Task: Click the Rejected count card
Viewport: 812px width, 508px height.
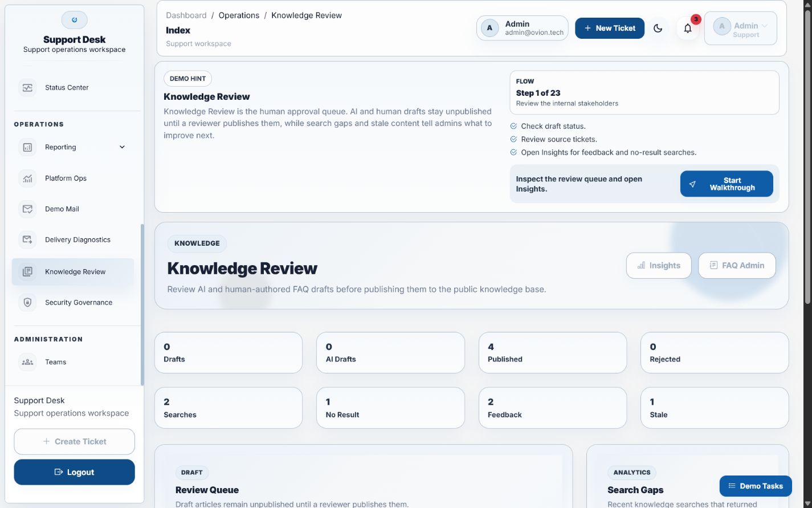Action: (715, 353)
